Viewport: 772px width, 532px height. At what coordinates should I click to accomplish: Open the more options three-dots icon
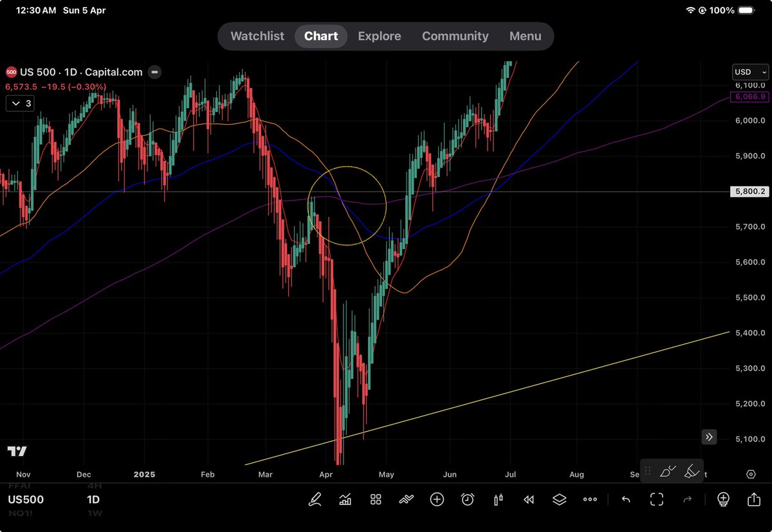point(590,499)
